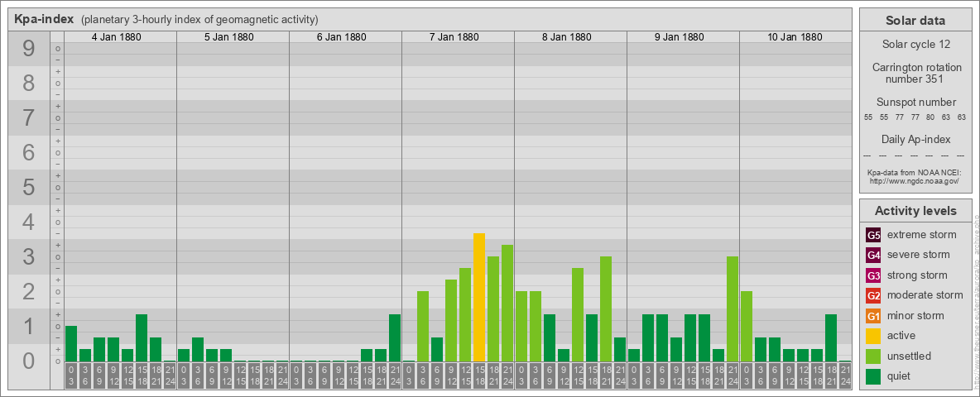Click the 7 Jan 21-24 unsettled bar

(x=507, y=304)
